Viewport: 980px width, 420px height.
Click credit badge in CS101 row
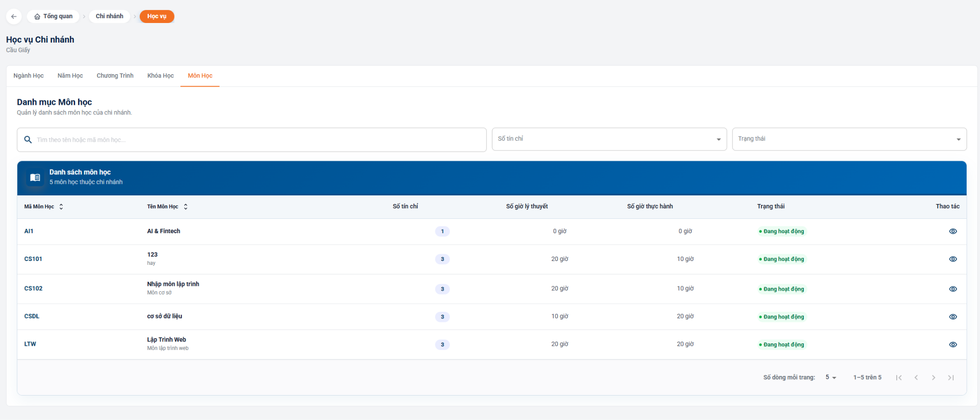[442, 259]
